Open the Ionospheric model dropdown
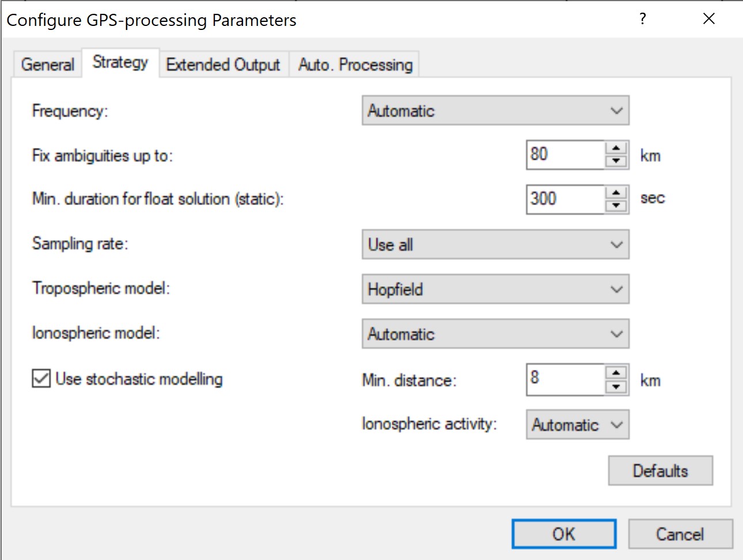This screenshot has height=560, width=743. pos(495,334)
